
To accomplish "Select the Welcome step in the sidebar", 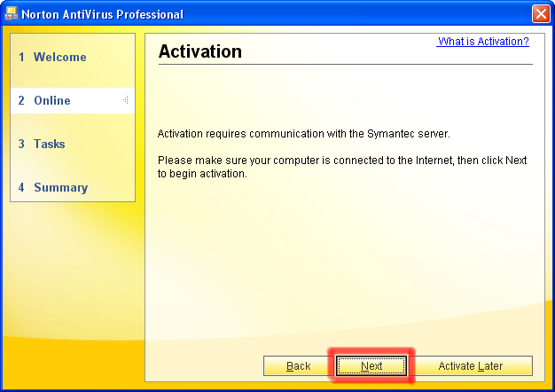I will [59, 58].
